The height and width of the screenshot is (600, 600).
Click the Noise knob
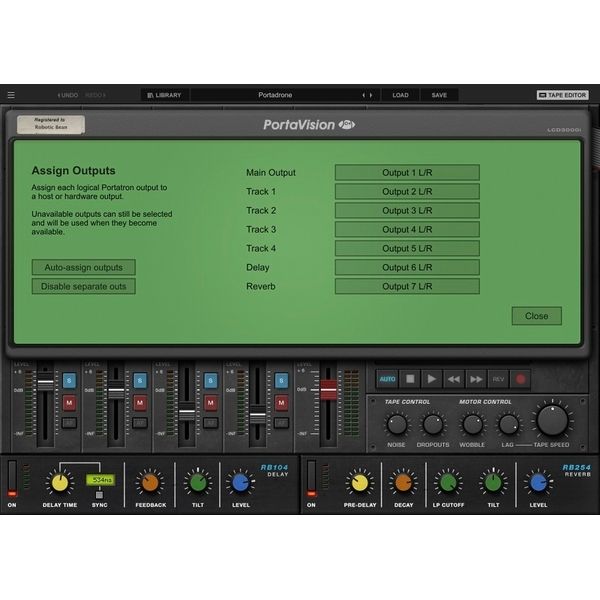pyautogui.click(x=396, y=425)
